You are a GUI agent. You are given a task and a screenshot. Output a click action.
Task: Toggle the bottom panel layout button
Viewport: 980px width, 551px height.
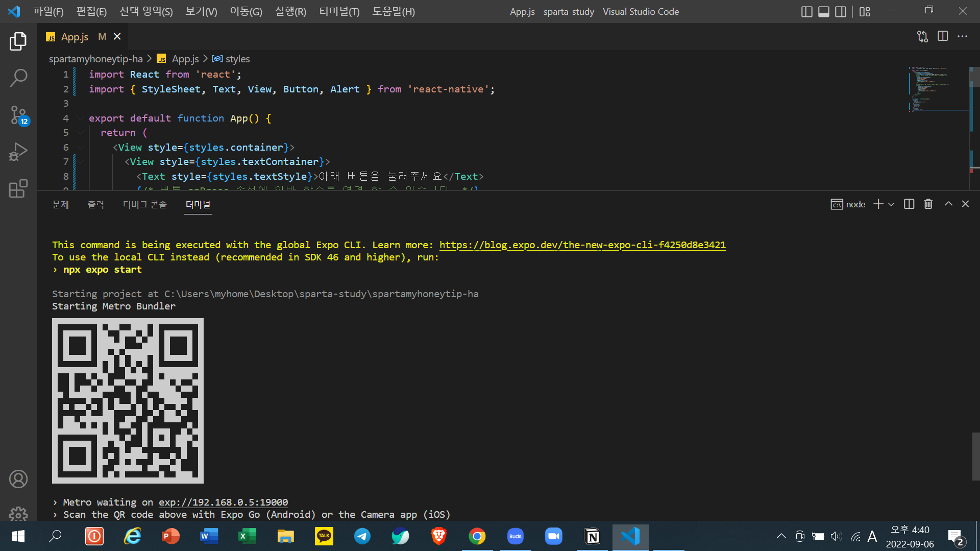[x=824, y=11]
